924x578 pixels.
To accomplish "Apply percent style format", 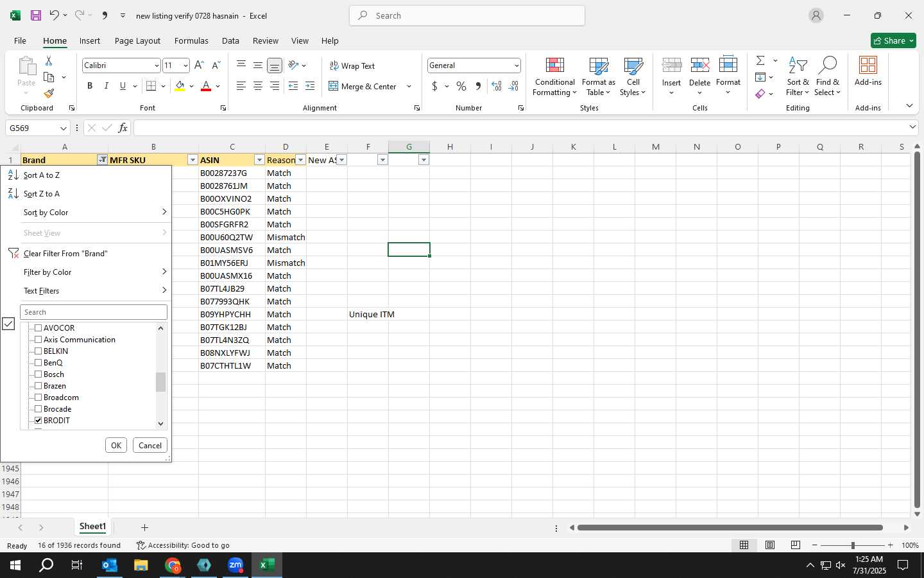I will coord(461,86).
